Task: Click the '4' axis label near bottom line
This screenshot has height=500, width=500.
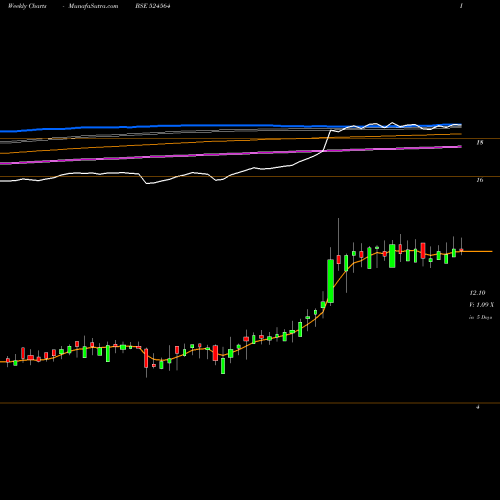Action: coord(478,407)
